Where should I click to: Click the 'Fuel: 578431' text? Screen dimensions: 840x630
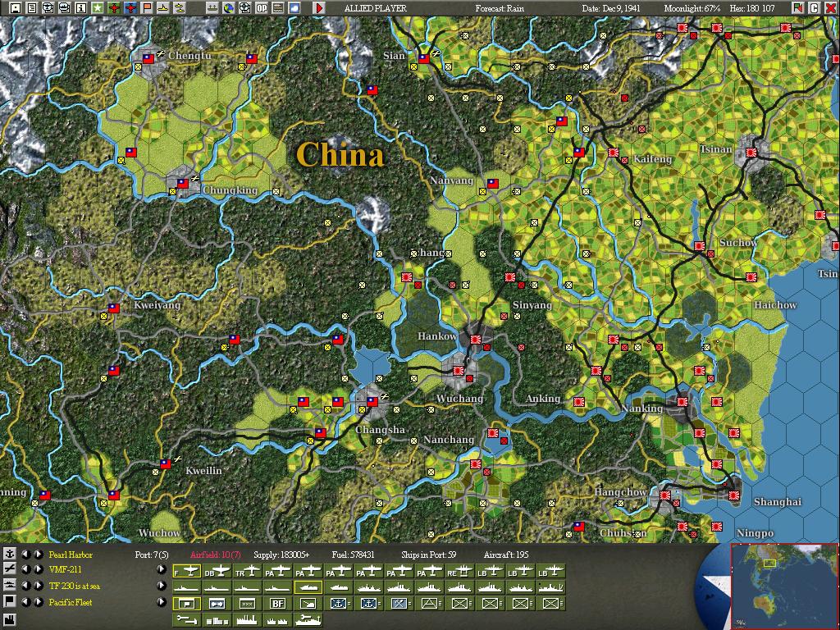(353, 555)
